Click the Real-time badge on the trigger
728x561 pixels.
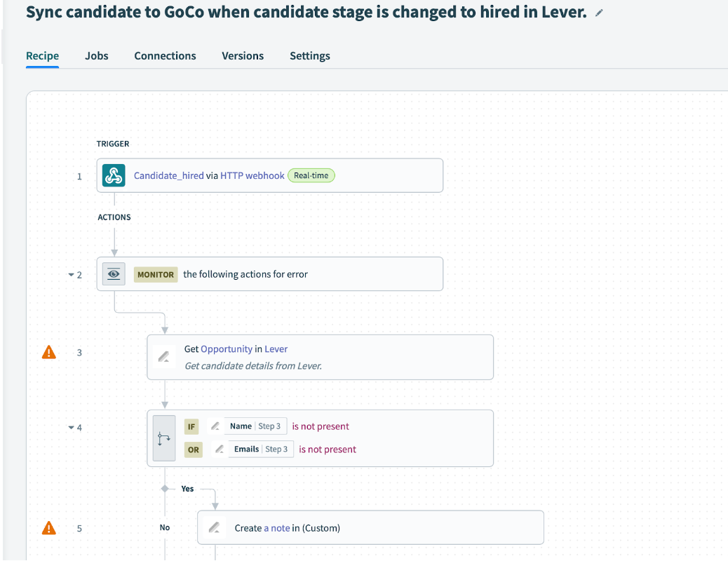click(x=311, y=176)
